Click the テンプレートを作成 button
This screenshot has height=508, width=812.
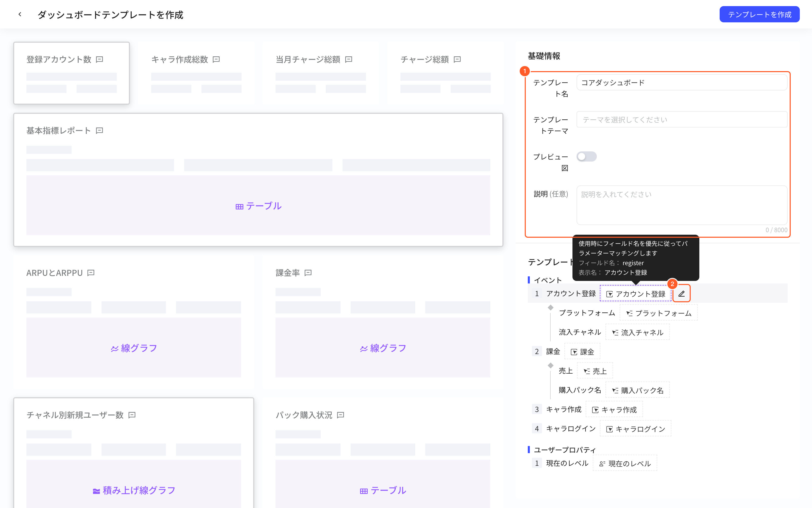point(759,14)
